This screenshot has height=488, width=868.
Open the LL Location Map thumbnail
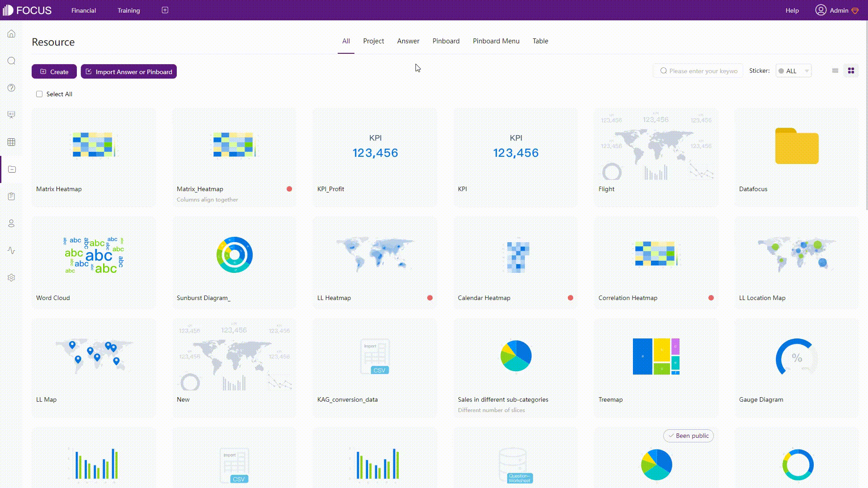pos(797,254)
